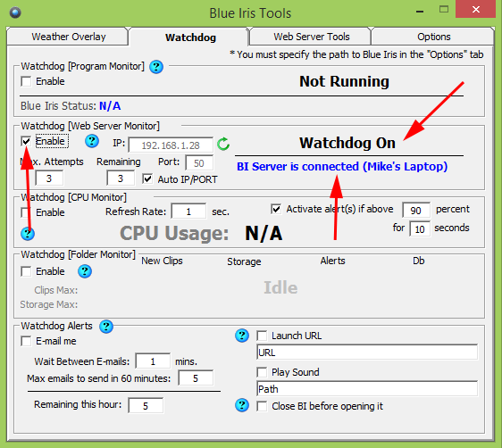
Task: Click the 'Storage' column label
Action: click(x=244, y=261)
